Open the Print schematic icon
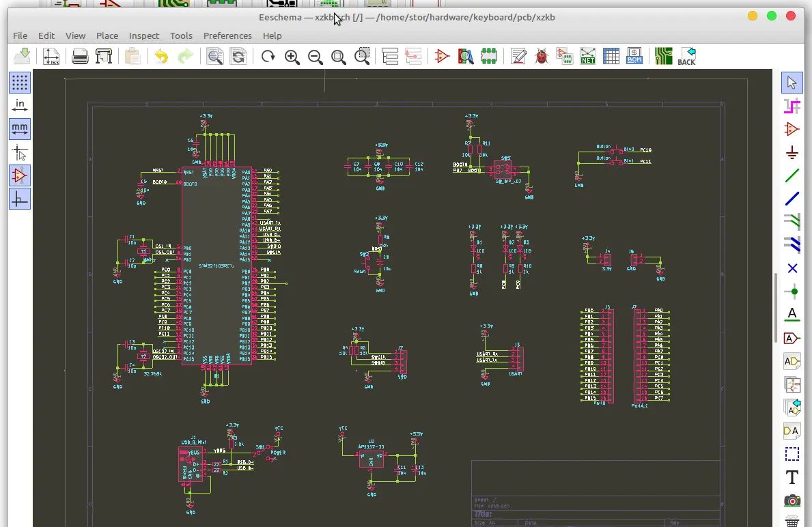Screen dimensions: 812x527 [81, 57]
